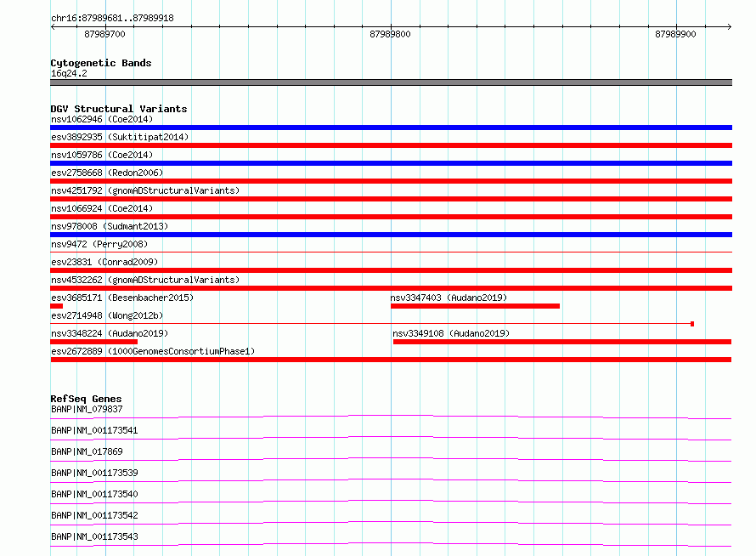This screenshot has height=556, width=756.
Task: Select nsv3349108 (Audano2019) label
Action: (x=451, y=333)
